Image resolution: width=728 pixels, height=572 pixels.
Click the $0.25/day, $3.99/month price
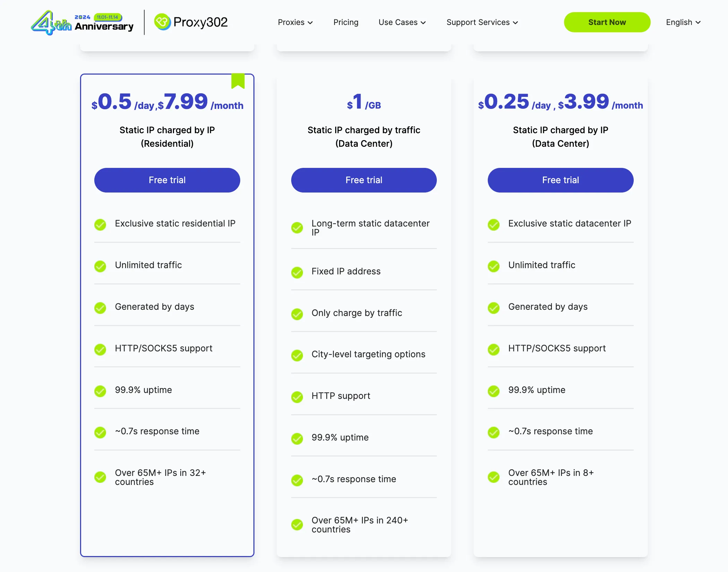(x=561, y=102)
